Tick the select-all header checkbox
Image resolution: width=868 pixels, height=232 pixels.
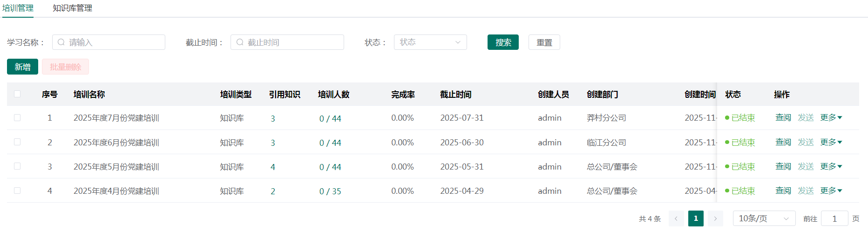(x=17, y=94)
